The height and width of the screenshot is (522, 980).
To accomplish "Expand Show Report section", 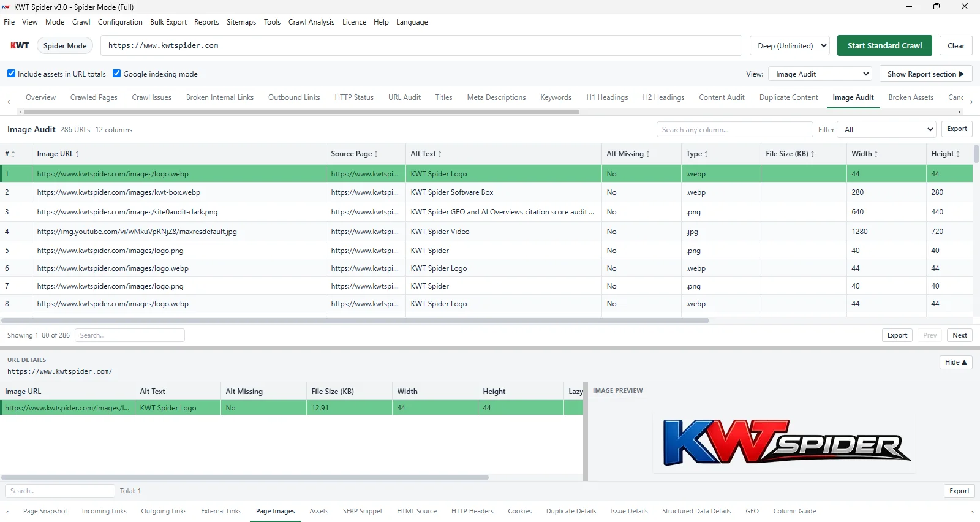I will (925, 74).
